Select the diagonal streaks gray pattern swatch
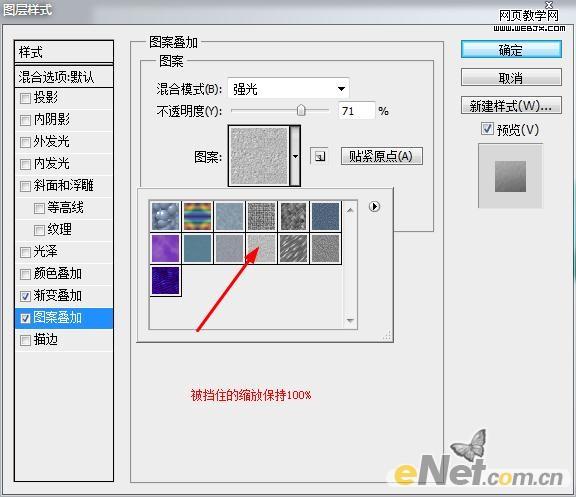Image resolution: width=576 pixels, height=497 pixels. click(x=294, y=248)
